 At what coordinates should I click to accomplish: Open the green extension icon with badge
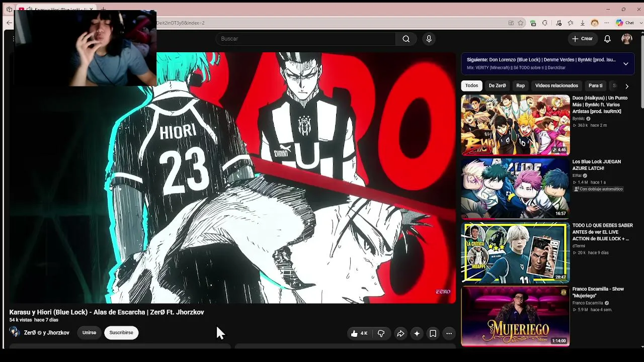pyautogui.click(x=533, y=23)
